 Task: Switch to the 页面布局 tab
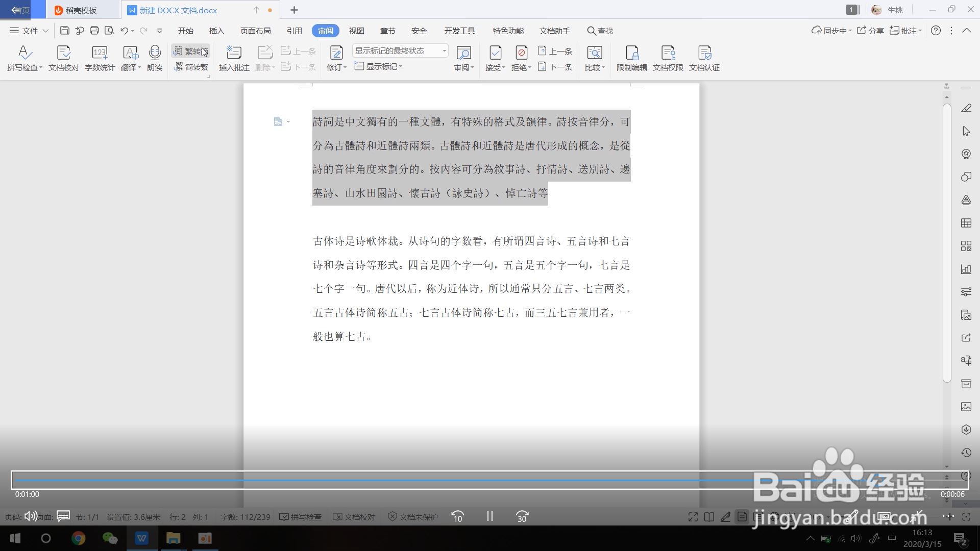click(255, 31)
